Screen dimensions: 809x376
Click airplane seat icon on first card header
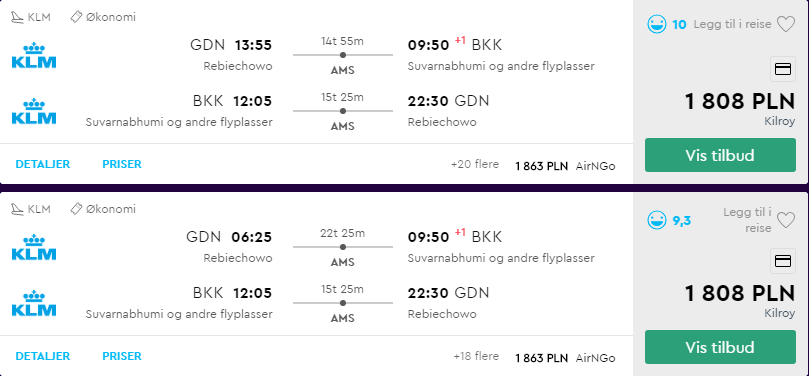point(17,18)
